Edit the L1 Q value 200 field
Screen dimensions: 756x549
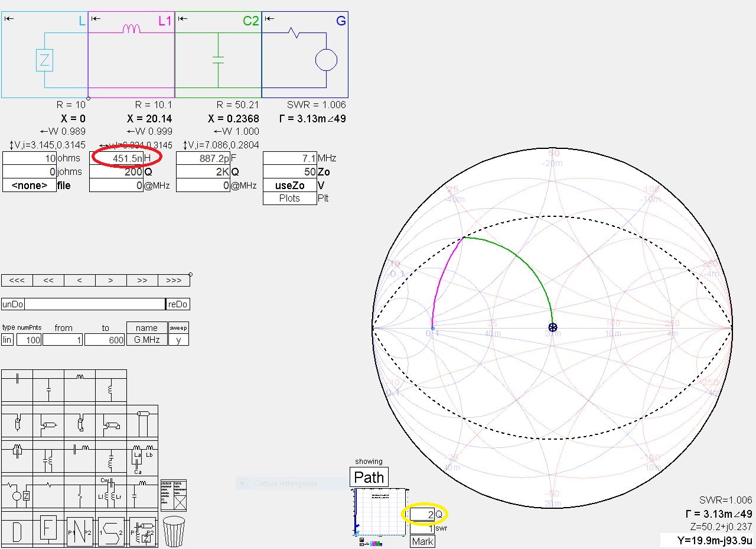(x=116, y=172)
